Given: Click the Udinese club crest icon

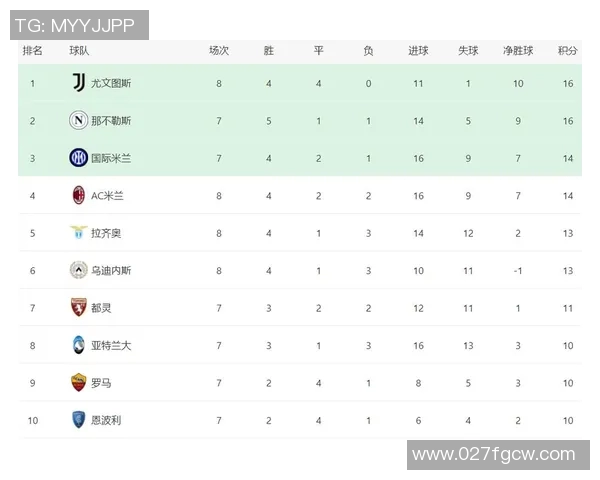Looking at the screenshot, I should (78, 270).
